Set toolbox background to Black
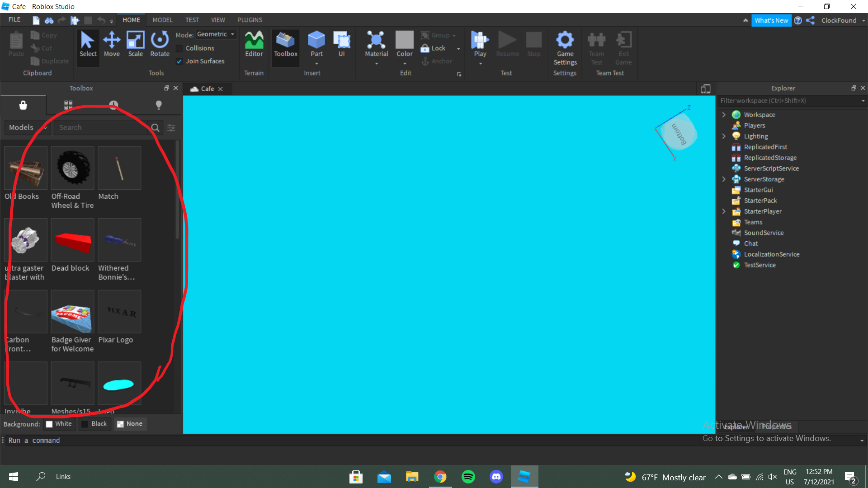The image size is (868, 488). coord(94,424)
